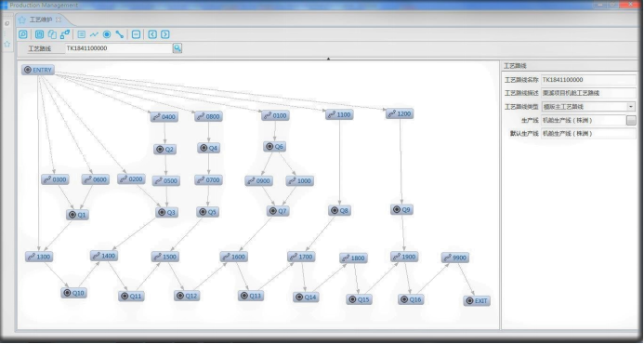Click the save icon in the toolbar
The image size is (644, 344).
[39, 34]
